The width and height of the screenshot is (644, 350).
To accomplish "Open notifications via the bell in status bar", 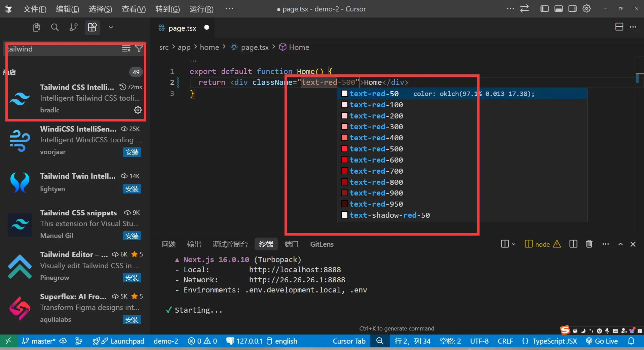I will pos(631,341).
